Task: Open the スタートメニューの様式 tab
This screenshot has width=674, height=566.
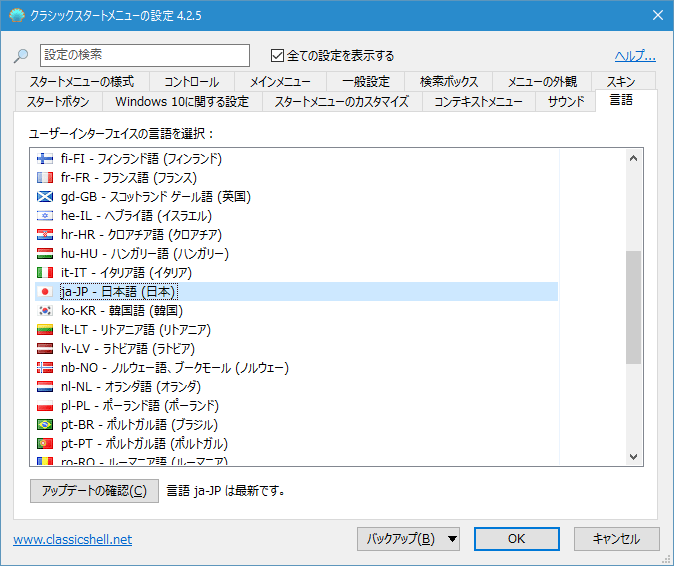Action: click(x=82, y=81)
